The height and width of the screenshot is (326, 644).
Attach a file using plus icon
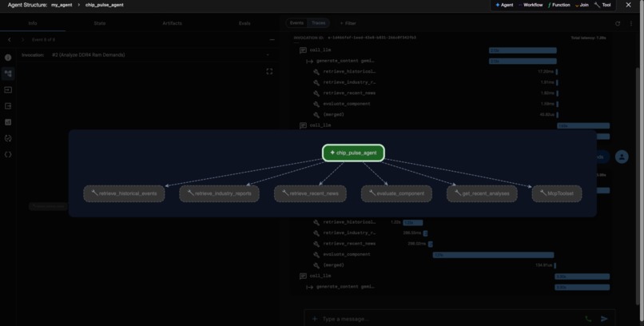(315, 319)
